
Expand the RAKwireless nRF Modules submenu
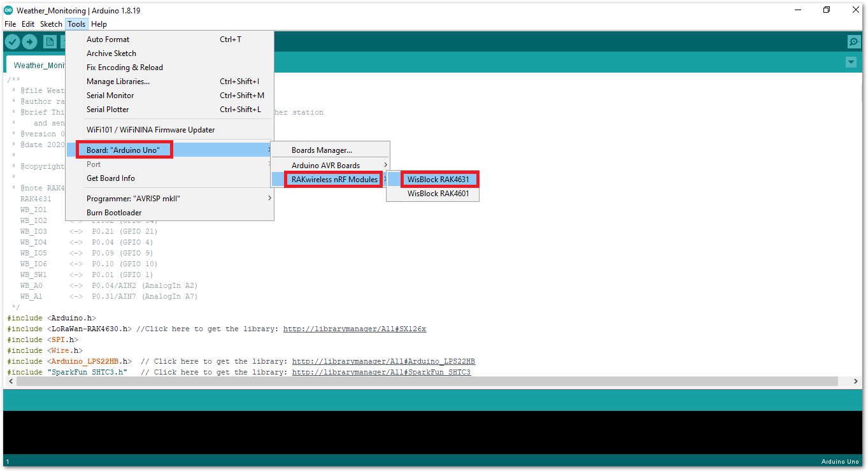click(334, 180)
